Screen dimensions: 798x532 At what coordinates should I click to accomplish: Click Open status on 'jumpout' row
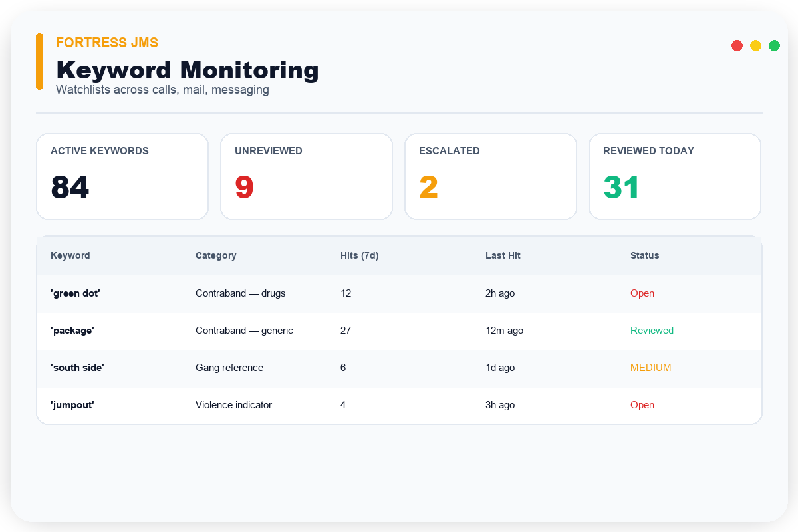point(642,405)
